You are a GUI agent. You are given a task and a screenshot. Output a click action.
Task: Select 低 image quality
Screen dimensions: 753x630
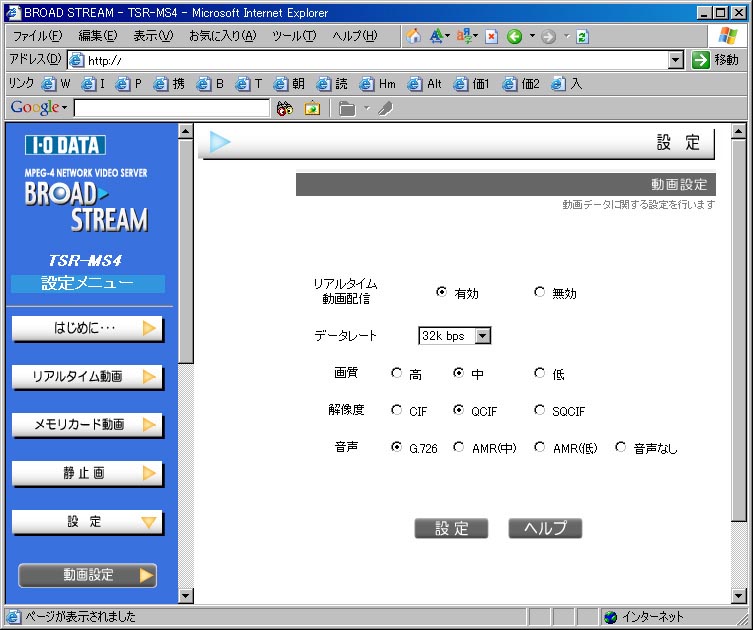coord(539,373)
